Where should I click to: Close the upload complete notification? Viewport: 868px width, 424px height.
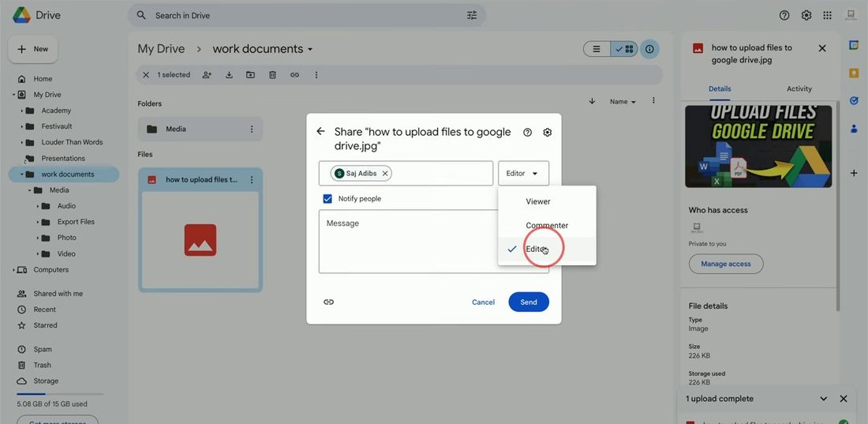(x=843, y=399)
